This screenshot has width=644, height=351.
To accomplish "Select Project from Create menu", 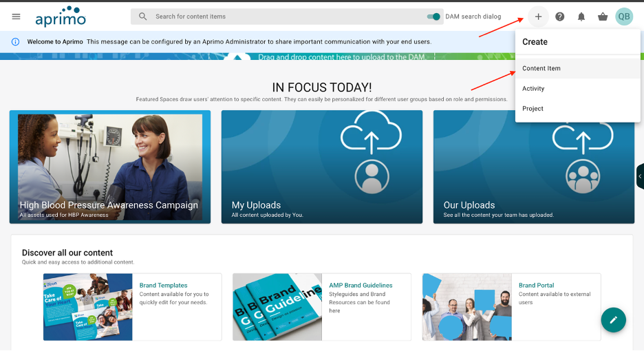I will tap(577, 109).
